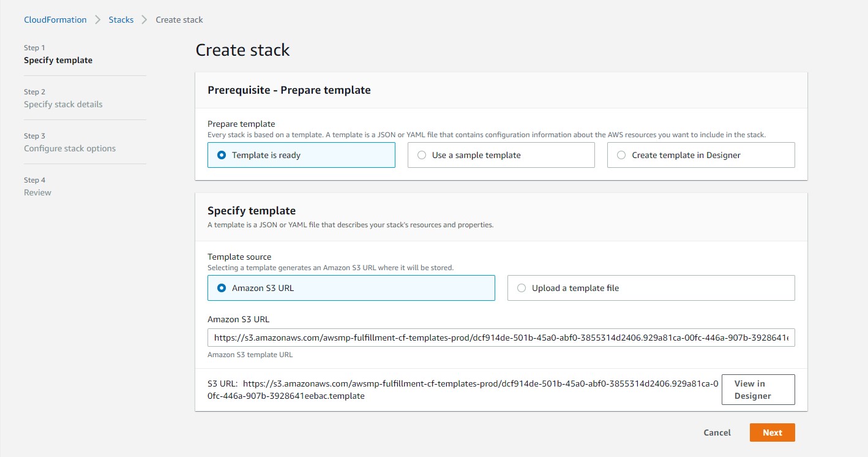The height and width of the screenshot is (457, 868).
Task: Go to Step 3 Configure stack options
Action: pyautogui.click(x=70, y=148)
